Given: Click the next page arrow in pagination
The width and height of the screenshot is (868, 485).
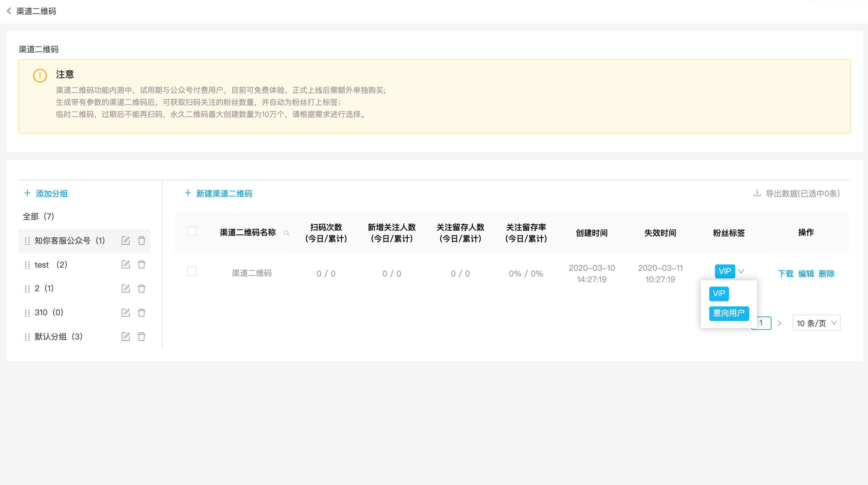Looking at the screenshot, I should point(780,323).
